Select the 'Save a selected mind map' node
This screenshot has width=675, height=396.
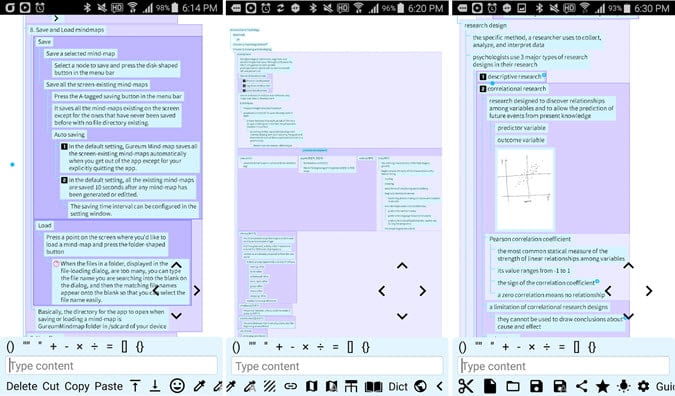tap(81, 54)
